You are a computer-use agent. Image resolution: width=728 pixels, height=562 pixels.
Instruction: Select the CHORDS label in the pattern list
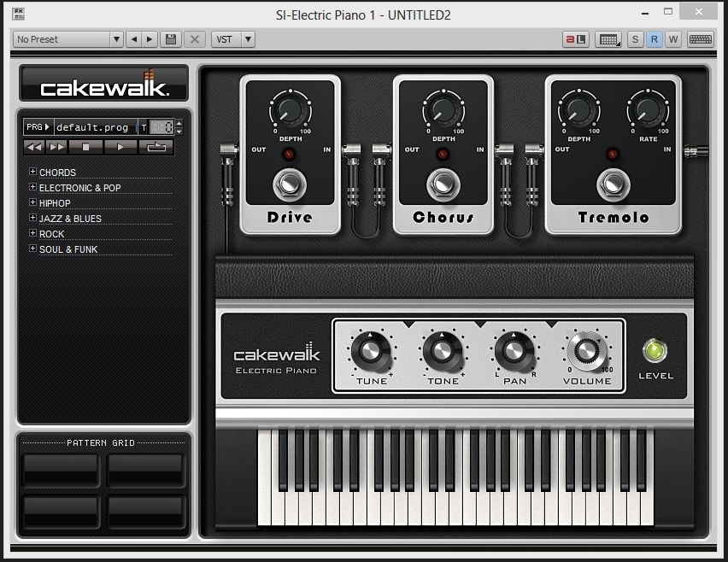pos(57,173)
